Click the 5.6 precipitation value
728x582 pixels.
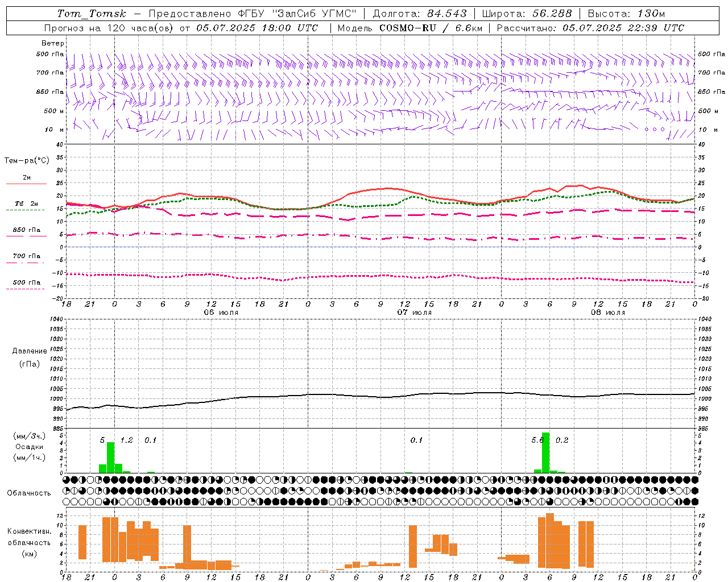(x=537, y=440)
